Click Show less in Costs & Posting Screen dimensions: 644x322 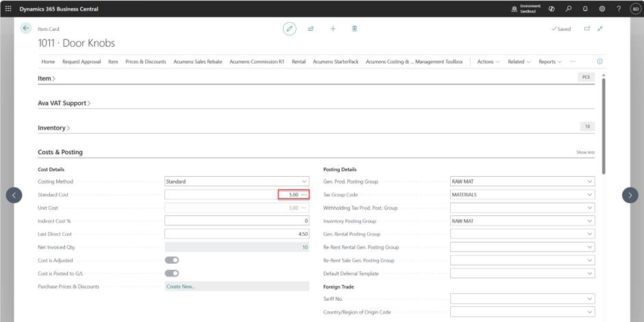[x=585, y=152]
